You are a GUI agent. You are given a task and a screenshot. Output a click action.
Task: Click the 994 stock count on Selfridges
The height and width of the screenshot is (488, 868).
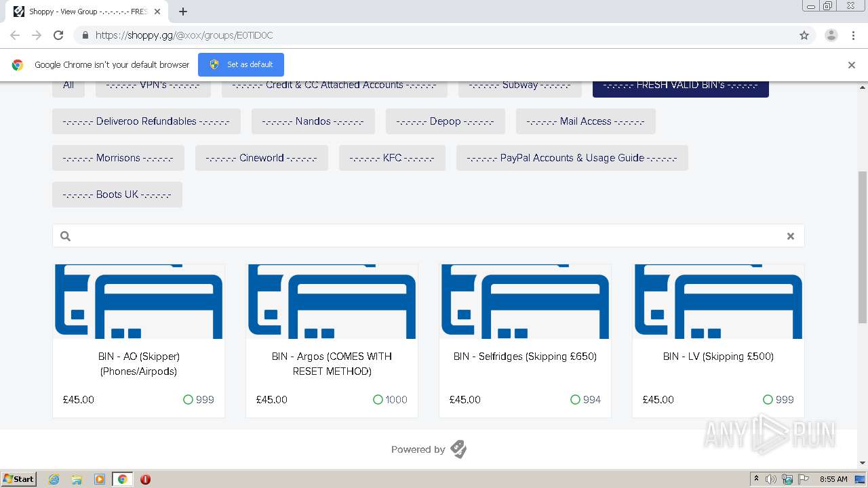coord(592,400)
